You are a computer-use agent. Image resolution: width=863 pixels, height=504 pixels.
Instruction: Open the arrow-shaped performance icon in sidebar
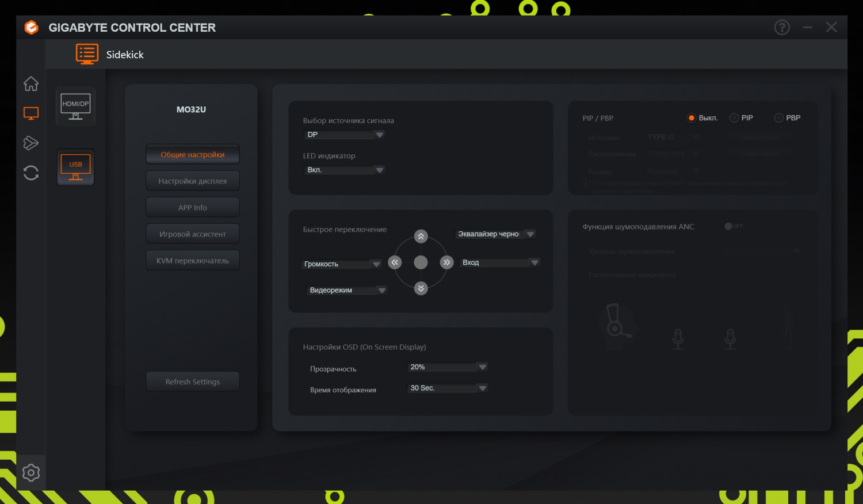(x=31, y=143)
